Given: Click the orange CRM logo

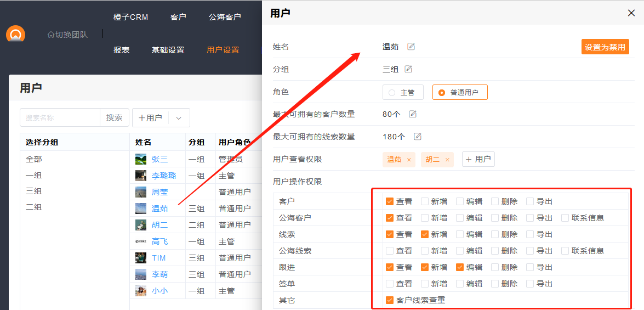Looking at the screenshot, I should (15, 34).
